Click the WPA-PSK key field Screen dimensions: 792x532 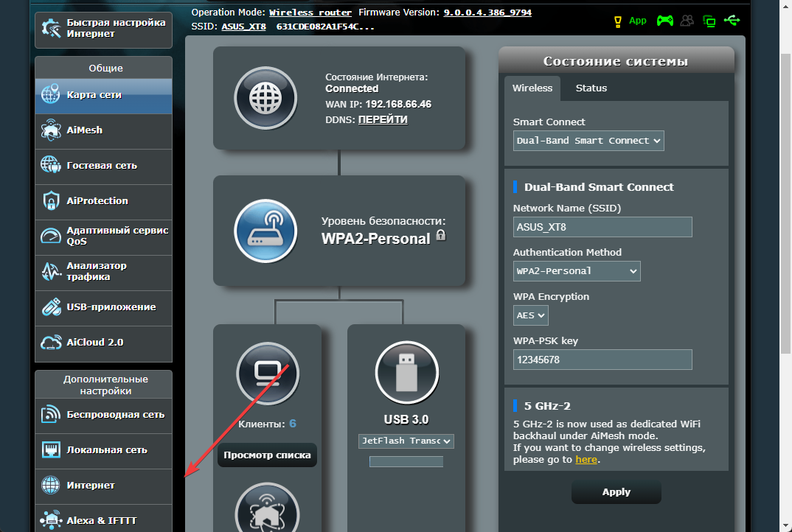pos(602,360)
